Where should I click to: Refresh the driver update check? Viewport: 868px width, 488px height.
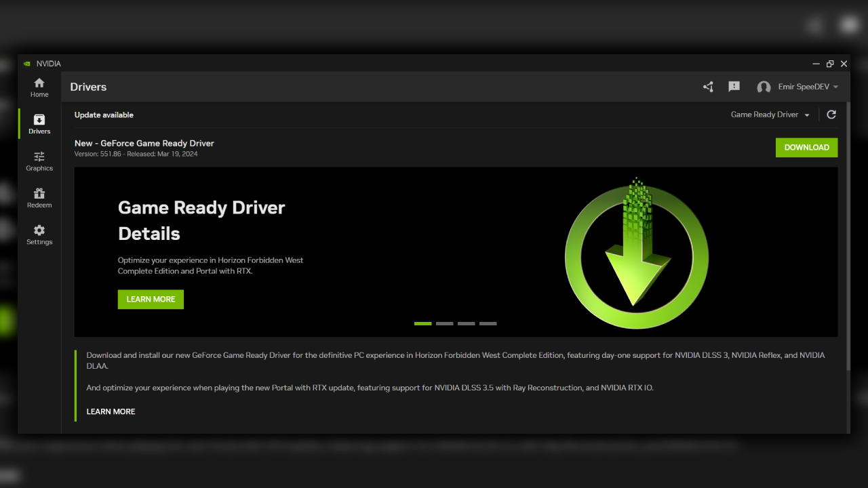coord(831,115)
